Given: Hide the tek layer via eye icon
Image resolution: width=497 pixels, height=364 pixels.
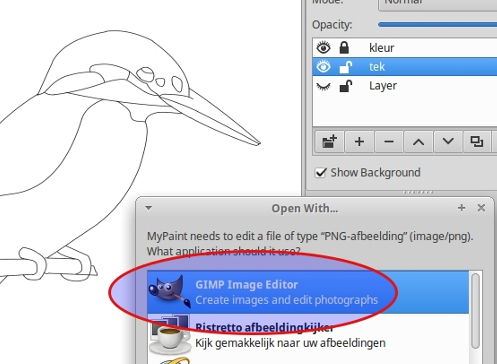Looking at the screenshot, I should click(x=323, y=67).
